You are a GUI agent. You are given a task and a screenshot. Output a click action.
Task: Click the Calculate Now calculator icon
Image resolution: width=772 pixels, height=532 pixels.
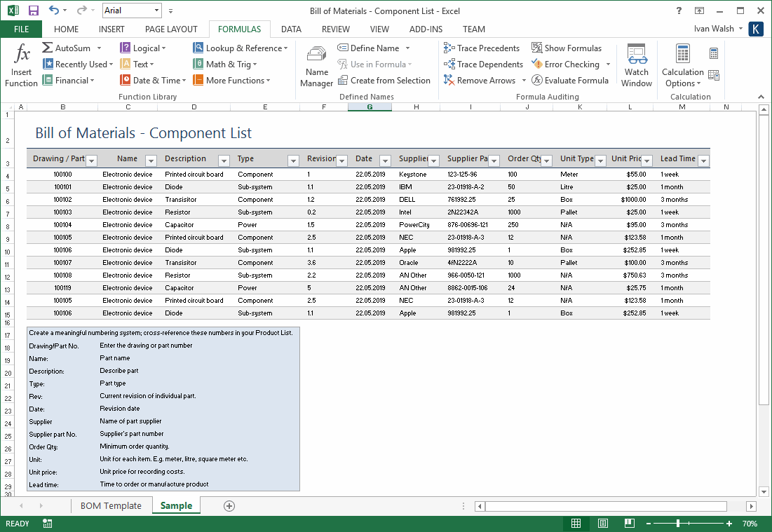(713, 53)
